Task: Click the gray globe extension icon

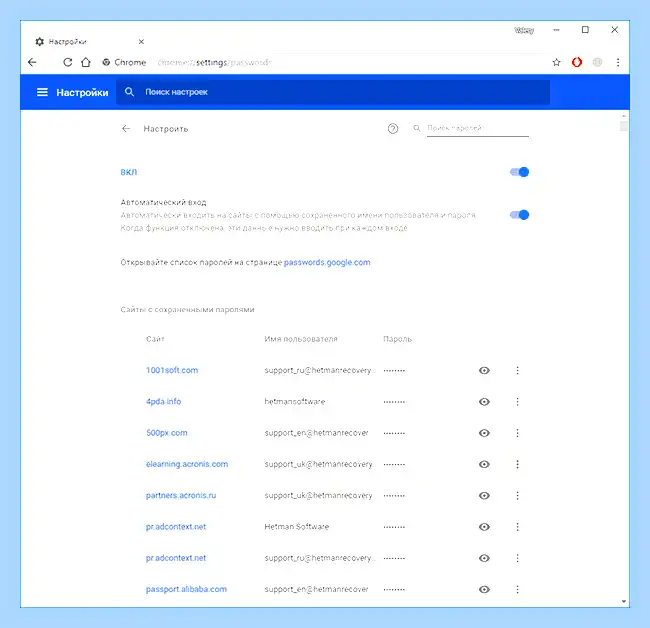Action: [x=597, y=62]
